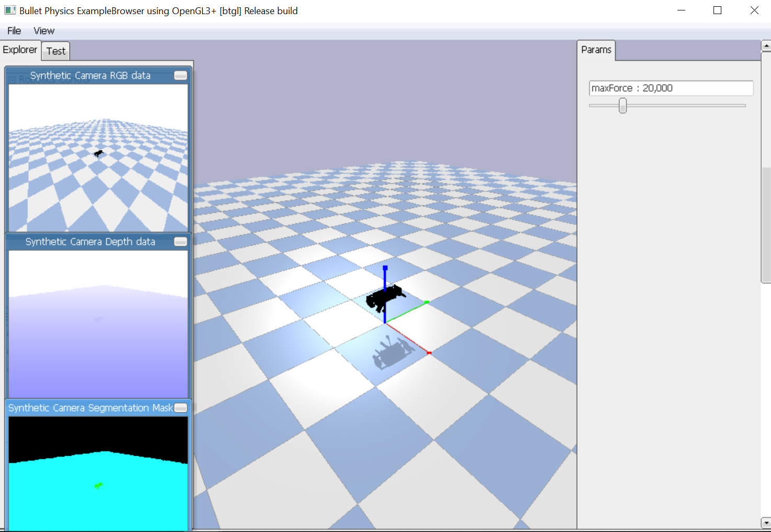Open the Params tab
Image resolution: width=771 pixels, height=532 pixels.
click(x=596, y=50)
